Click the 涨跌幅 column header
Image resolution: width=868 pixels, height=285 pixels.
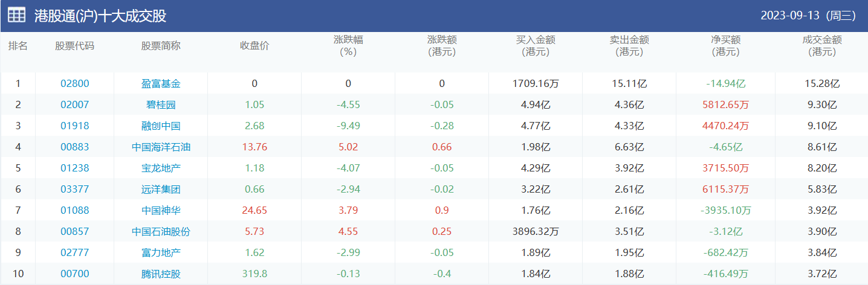pos(348,46)
